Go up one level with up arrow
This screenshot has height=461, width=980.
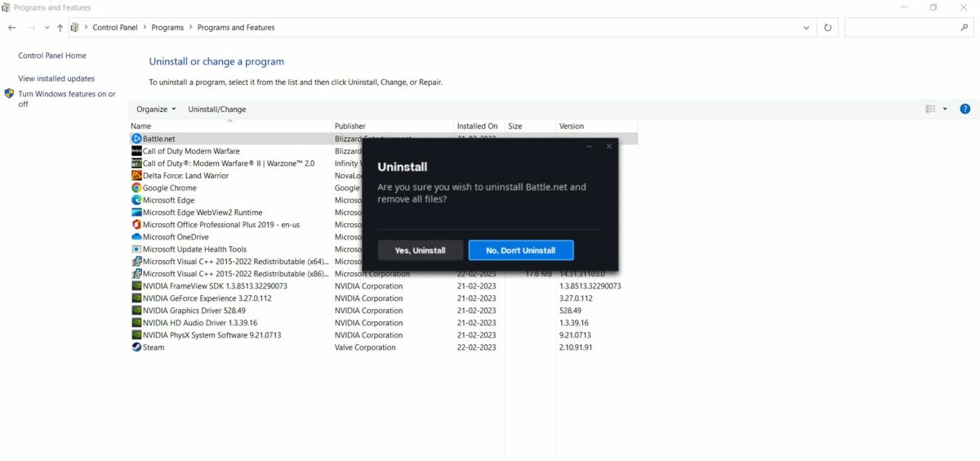60,27
